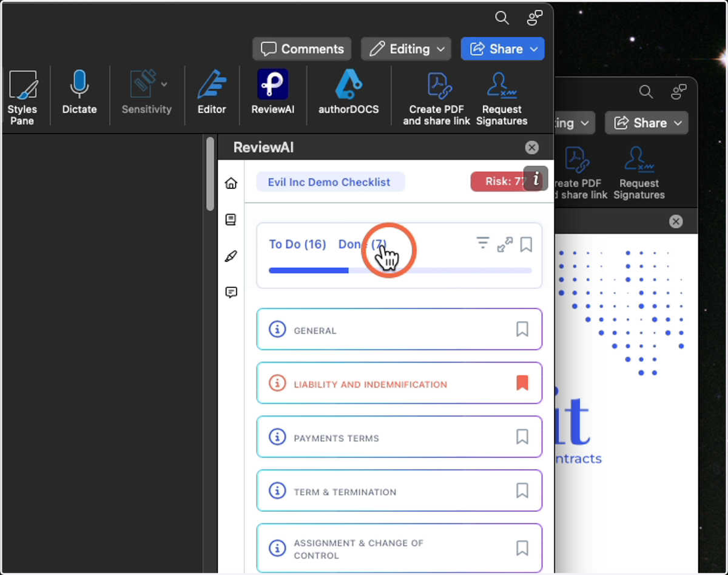Remove the bookmark on Liability and Indemnification
The height and width of the screenshot is (575, 728).
(522, 383)
